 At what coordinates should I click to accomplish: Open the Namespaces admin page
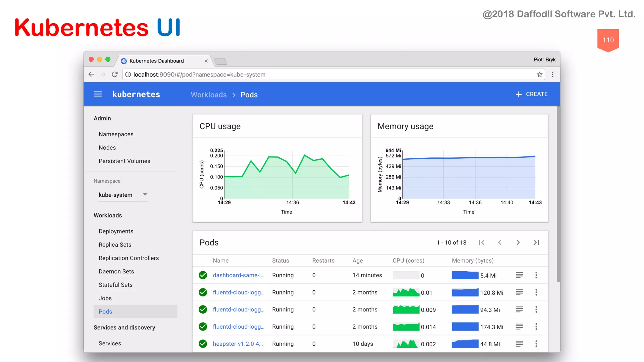[116, 134]
